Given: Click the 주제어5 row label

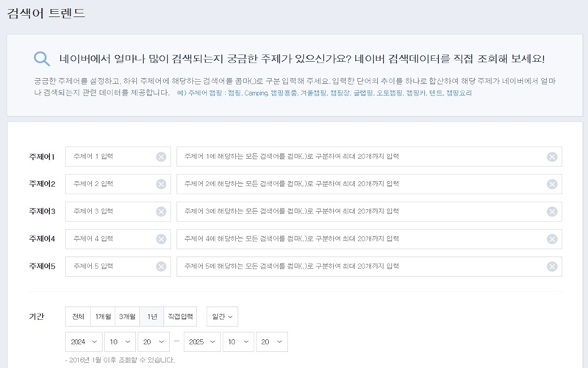Looking at the screenshot, I should [x=42, y=266].
